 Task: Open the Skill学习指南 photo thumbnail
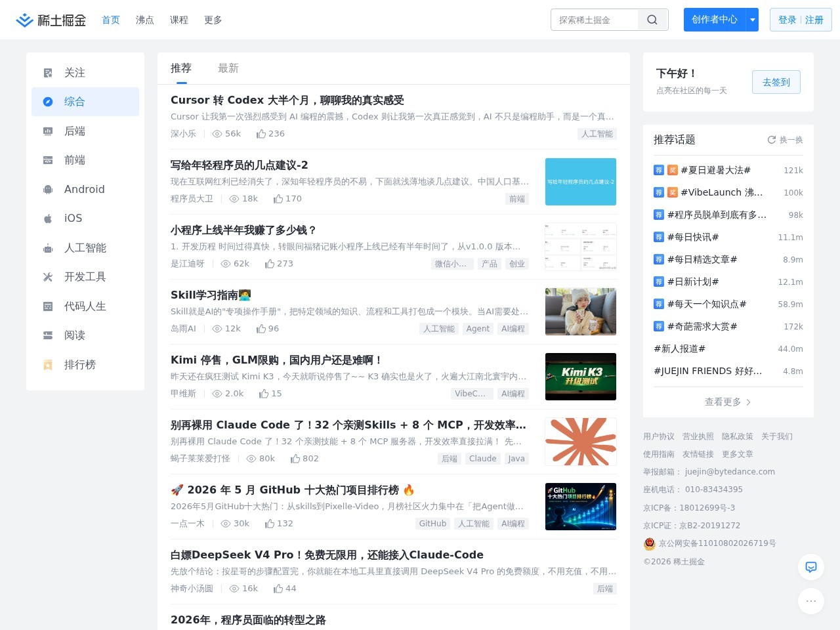tap(581, 312)
